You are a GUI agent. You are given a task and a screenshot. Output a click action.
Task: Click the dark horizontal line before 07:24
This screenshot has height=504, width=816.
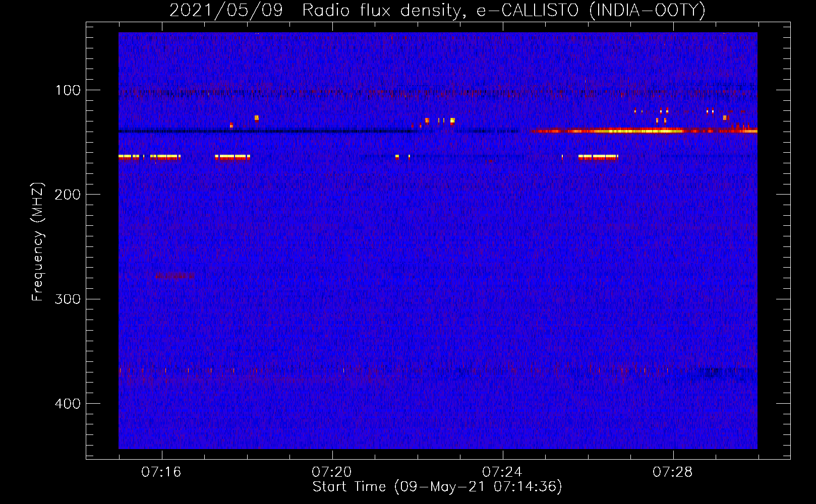tap(303, 132)
